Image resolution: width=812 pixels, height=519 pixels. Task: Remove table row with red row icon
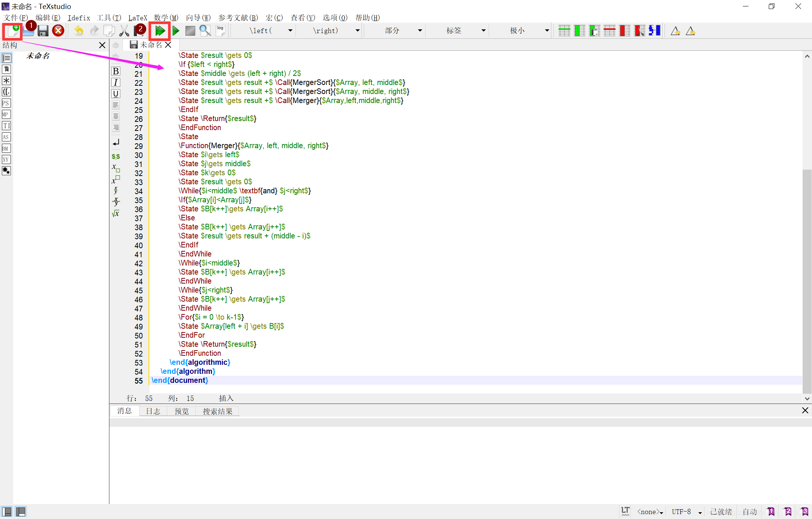click(x=609, y=31)
